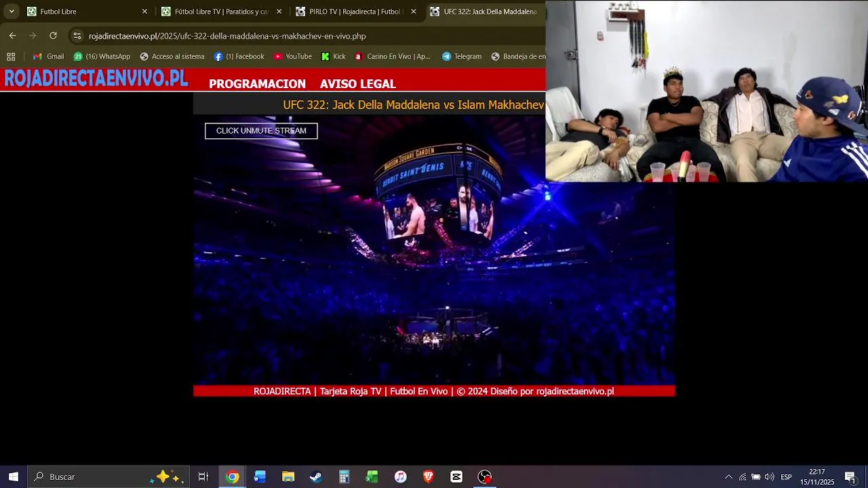Open the Windows Start menu
The image size is (868, 488).
(14, 476)
